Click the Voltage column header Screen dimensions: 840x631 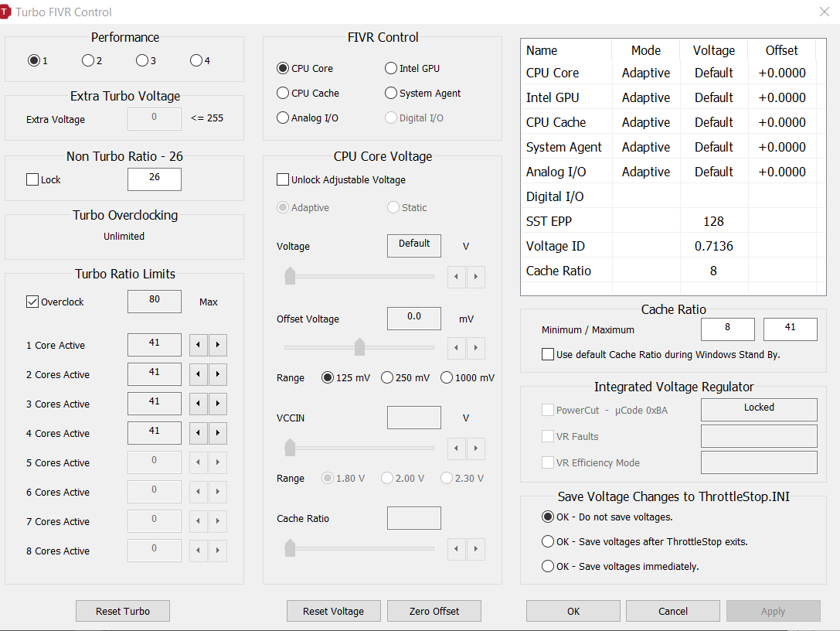713,50
